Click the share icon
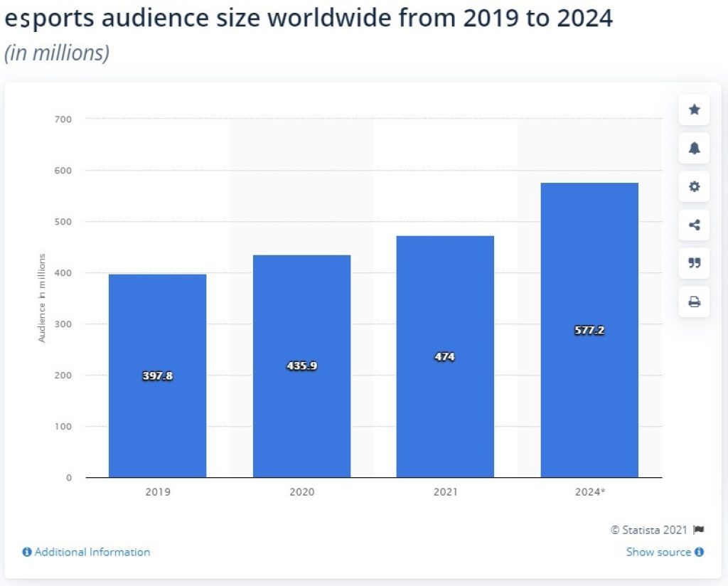This screenshot has height=586, width=728. 694,225
